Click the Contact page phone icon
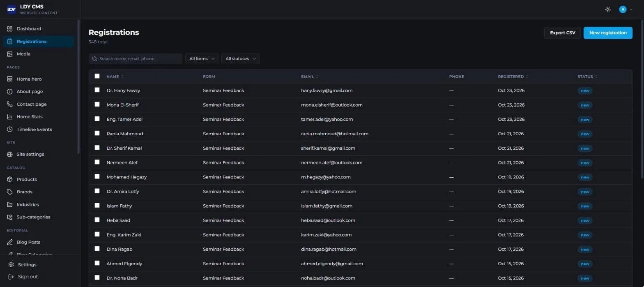Viewport: 644px width, 287px height. point(10,104)
